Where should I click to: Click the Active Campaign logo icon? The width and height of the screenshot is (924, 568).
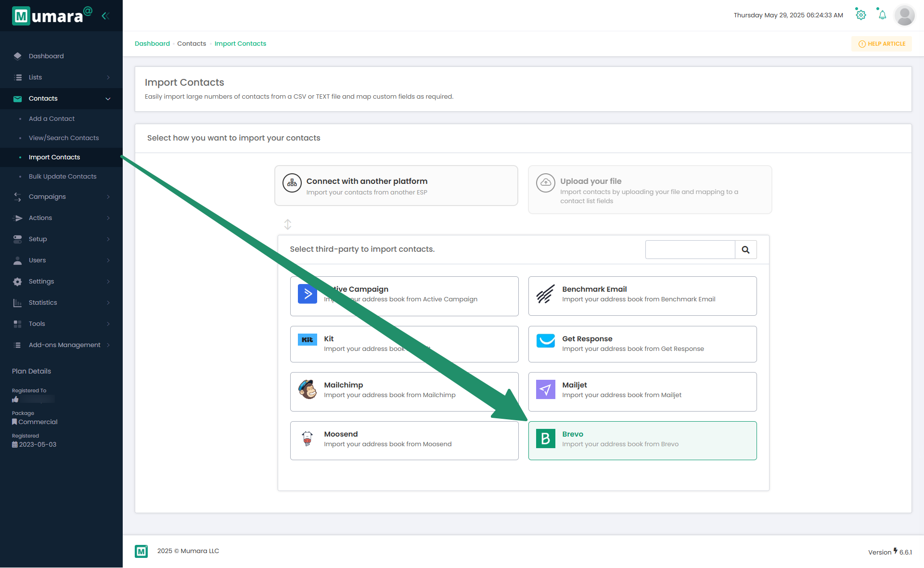pyautogui.click(x=308, y=294)
